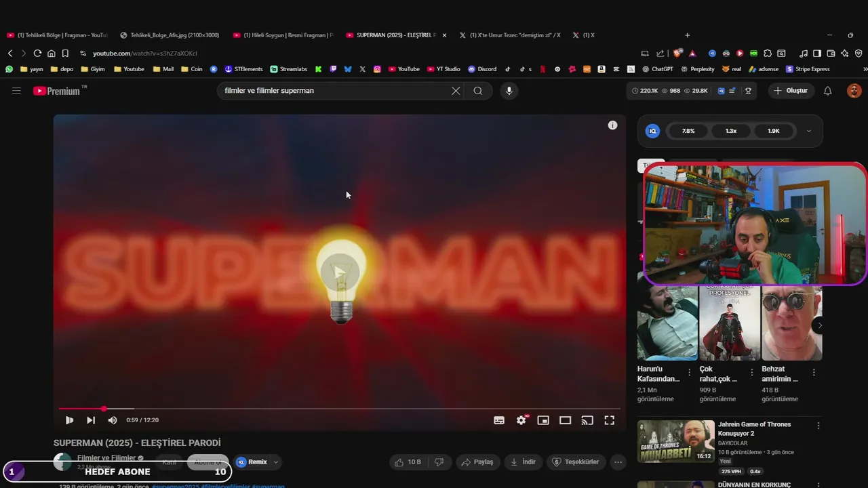Open the depo bookmarks folder

62,69
